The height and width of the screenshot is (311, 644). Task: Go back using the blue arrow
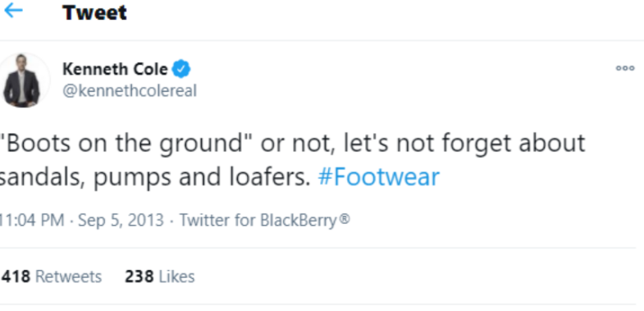(13, 11)
